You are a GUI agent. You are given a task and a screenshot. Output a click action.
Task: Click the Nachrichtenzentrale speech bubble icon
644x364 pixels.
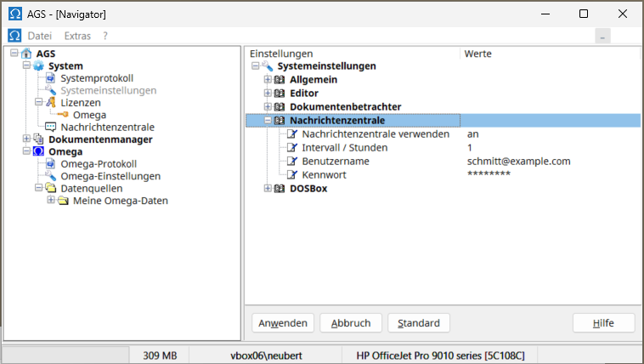point(51,128)
